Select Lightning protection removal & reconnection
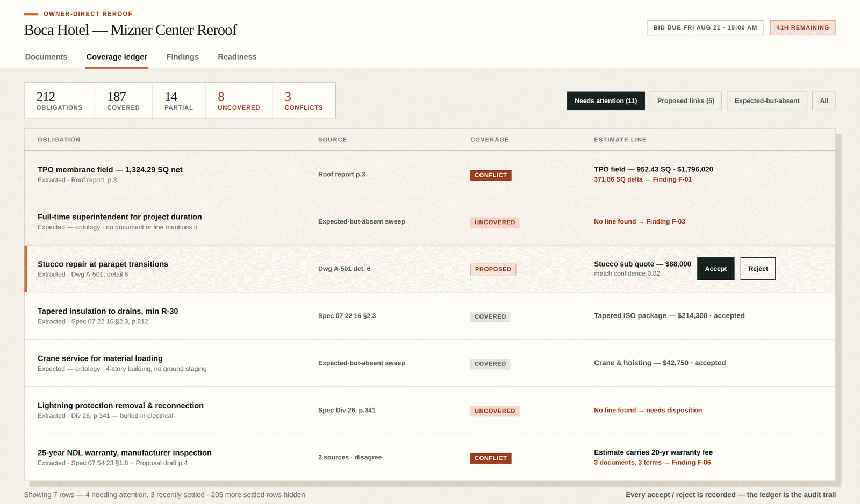 [x=430, y=411]
